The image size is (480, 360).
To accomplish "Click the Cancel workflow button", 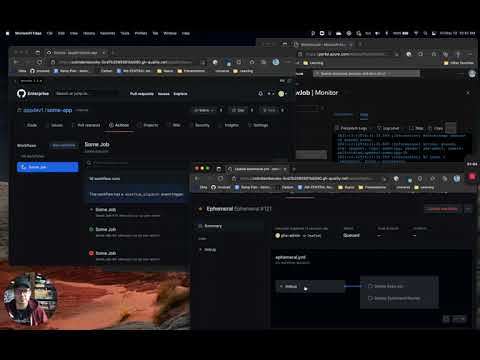I will (443, 209).
